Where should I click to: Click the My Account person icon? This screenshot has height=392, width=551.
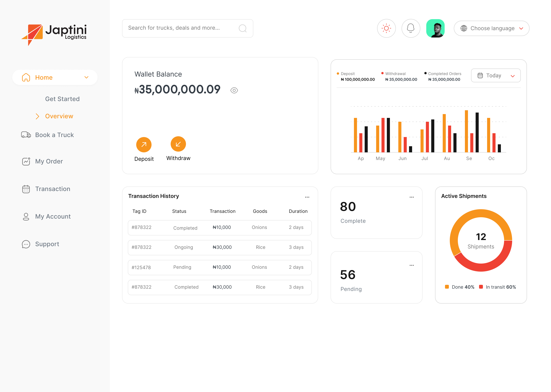(26, 216)
